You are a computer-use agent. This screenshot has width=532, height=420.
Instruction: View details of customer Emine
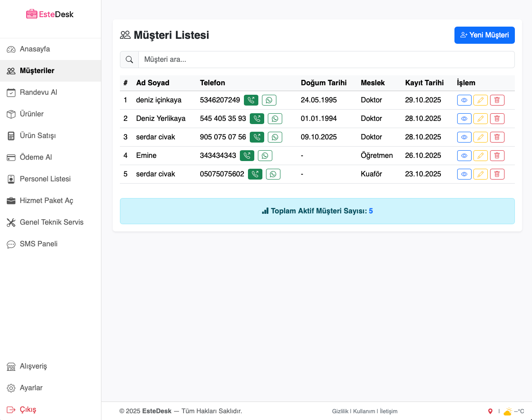coord(464,156)
